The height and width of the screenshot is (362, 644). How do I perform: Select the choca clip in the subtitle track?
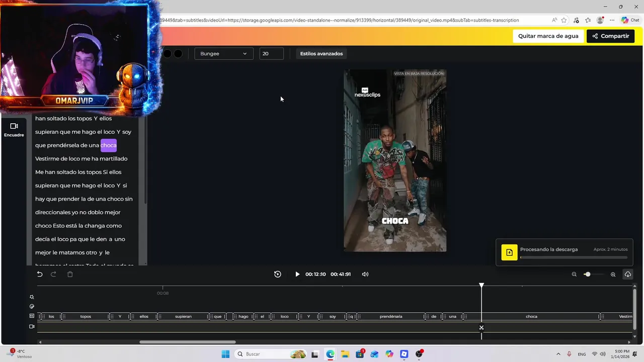pyautogui.click(x=531, y=316)
